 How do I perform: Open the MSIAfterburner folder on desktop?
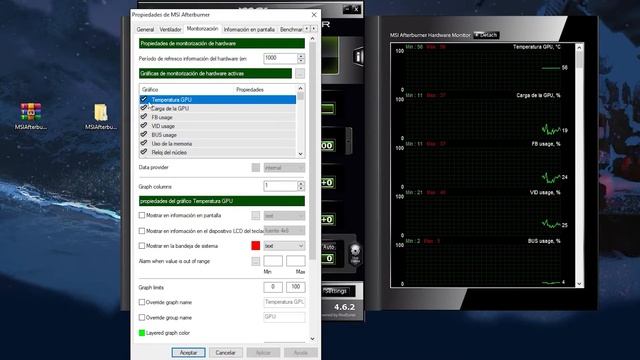coord(101,116)
